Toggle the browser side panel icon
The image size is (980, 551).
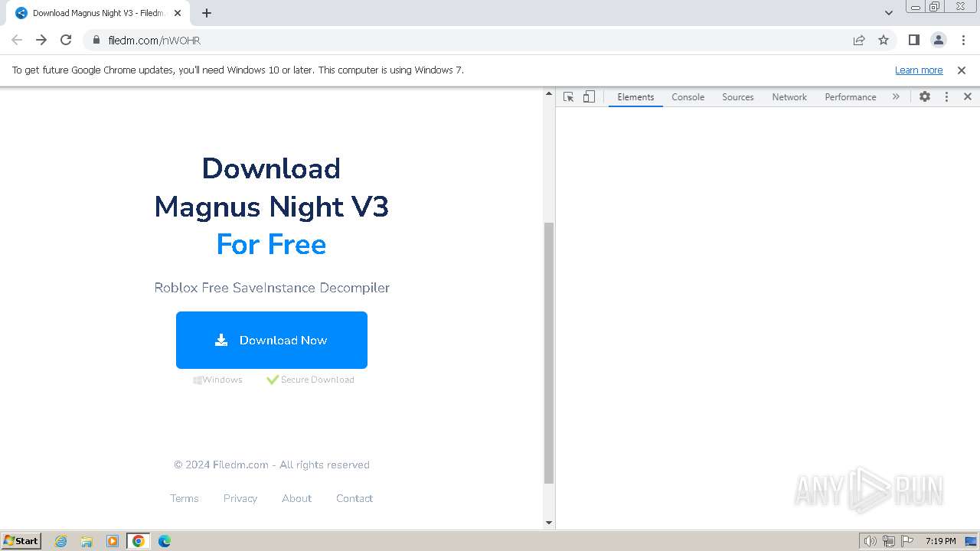coord(913,40)
